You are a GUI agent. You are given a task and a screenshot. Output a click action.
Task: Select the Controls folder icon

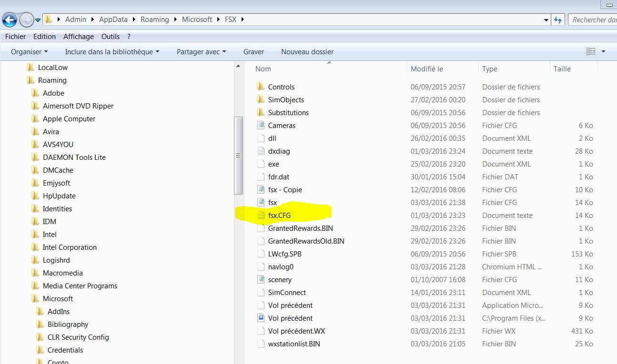coord(261,87)
